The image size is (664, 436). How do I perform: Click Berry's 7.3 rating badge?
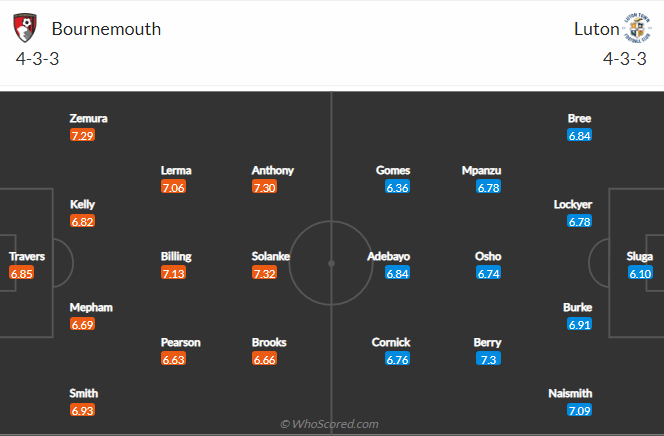click(x=488, y=359)
